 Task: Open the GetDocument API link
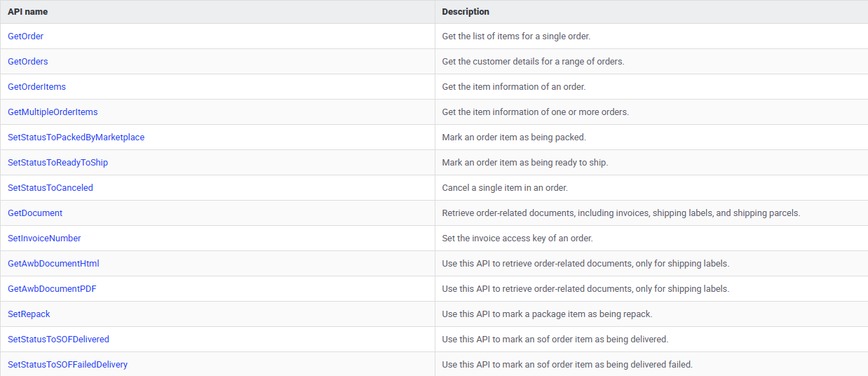(35, 213)
